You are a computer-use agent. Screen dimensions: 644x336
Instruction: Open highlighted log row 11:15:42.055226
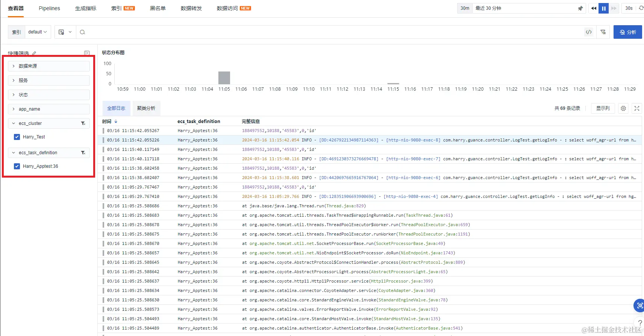coord(370,140)
